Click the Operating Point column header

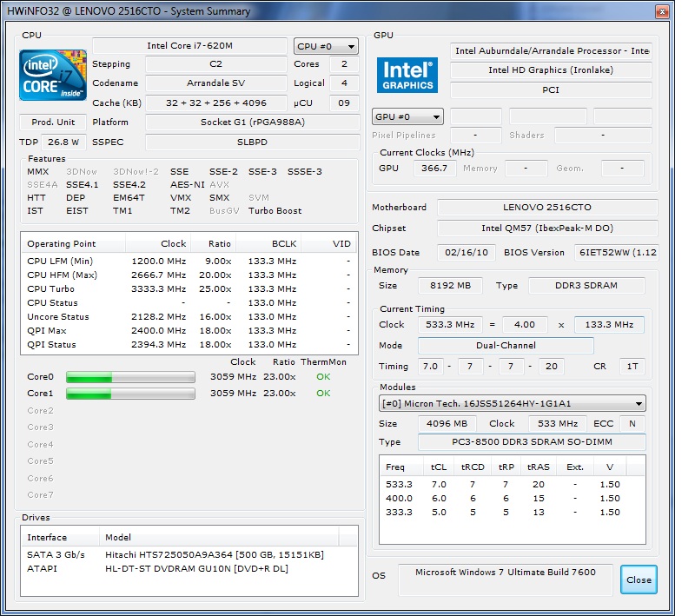[x=73, y=244]
